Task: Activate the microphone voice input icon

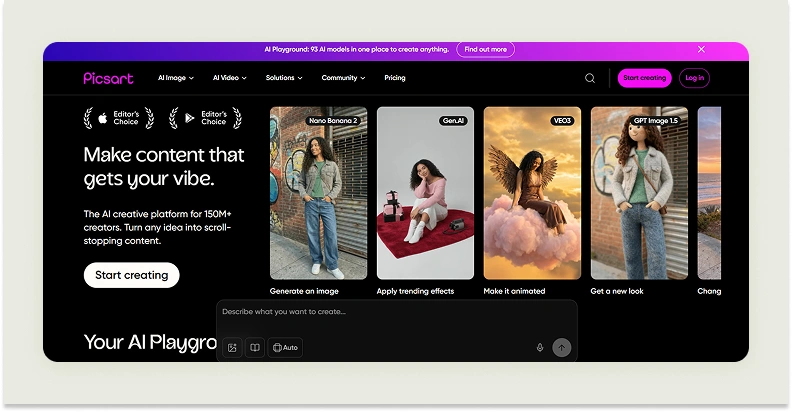Action: coord(540,347)
